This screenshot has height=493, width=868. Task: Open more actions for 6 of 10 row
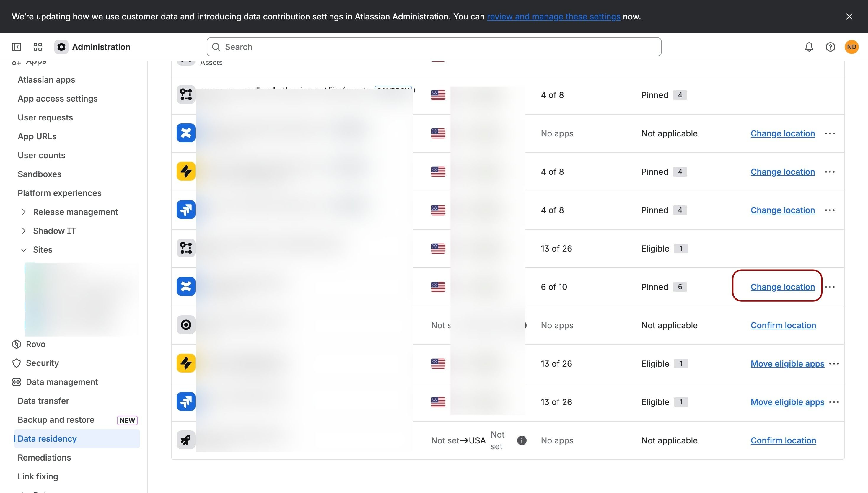(x=830, y=287)
